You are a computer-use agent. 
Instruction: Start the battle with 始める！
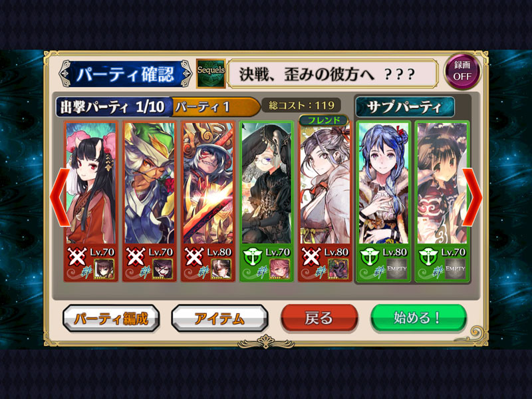(418, 318)
